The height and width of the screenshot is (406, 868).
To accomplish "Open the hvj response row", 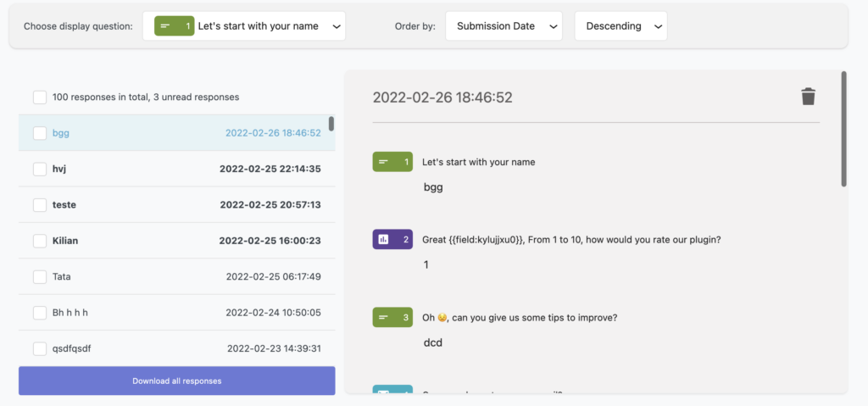I will 176,169.
